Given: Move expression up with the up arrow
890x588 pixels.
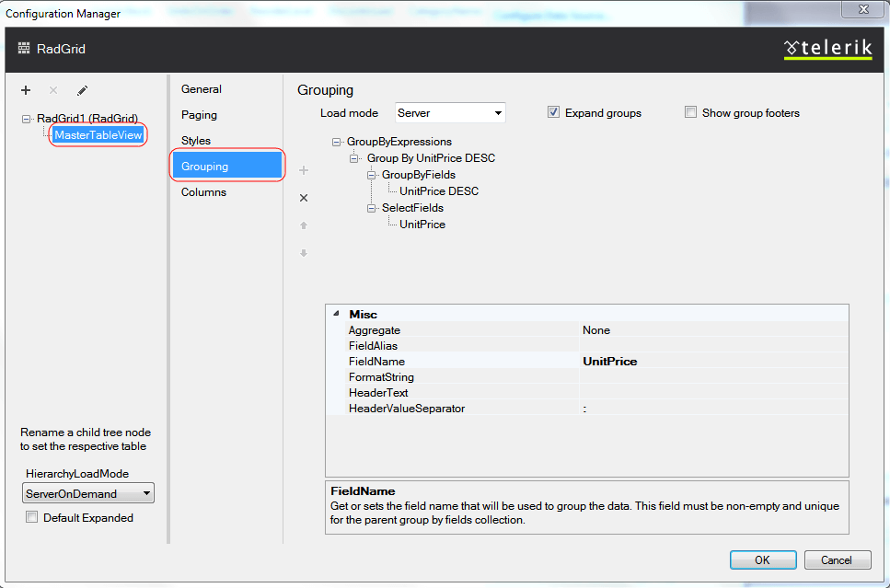Looking at the screenshot, I should (x=304, y=225).
